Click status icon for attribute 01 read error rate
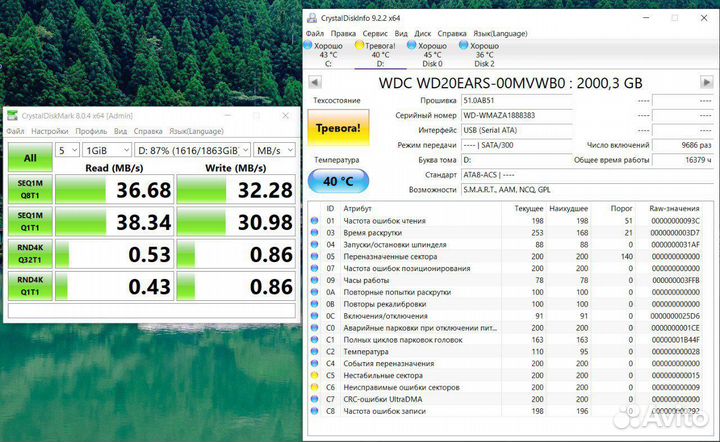This screenshot has width=720, height=442. click(315, 221)
